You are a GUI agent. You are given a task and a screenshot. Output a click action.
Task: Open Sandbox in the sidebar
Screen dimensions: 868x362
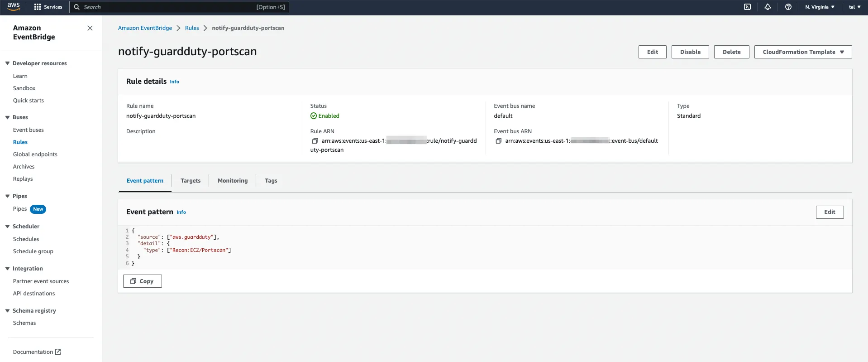(x=24, y=88)
